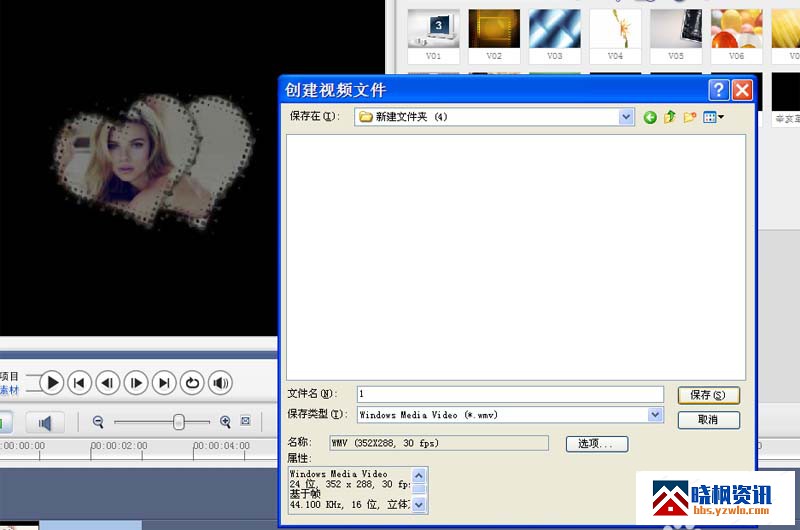
Task: Step forward to the next frame
Action: click(136, 382)
